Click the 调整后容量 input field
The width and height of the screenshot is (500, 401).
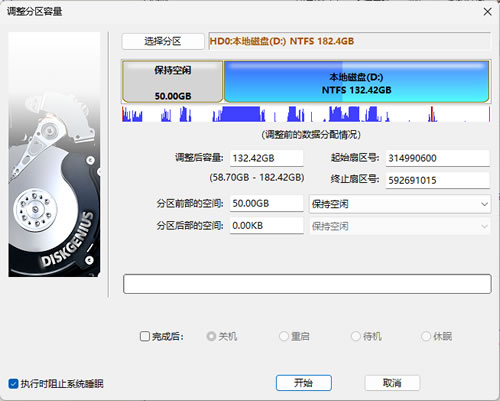pos(267,158)
